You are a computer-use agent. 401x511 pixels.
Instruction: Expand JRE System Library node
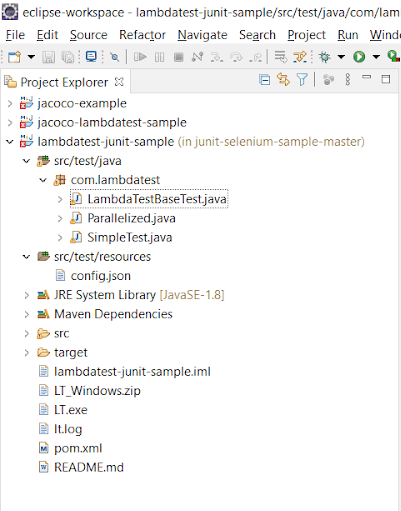[27, 295]
